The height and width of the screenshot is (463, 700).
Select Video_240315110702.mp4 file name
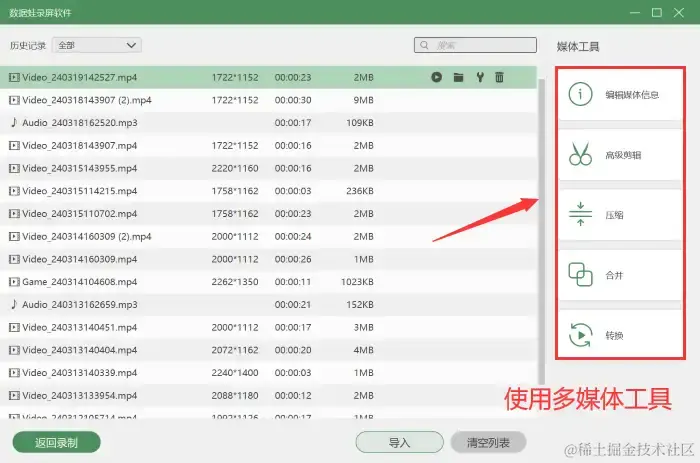coord(79,214)
